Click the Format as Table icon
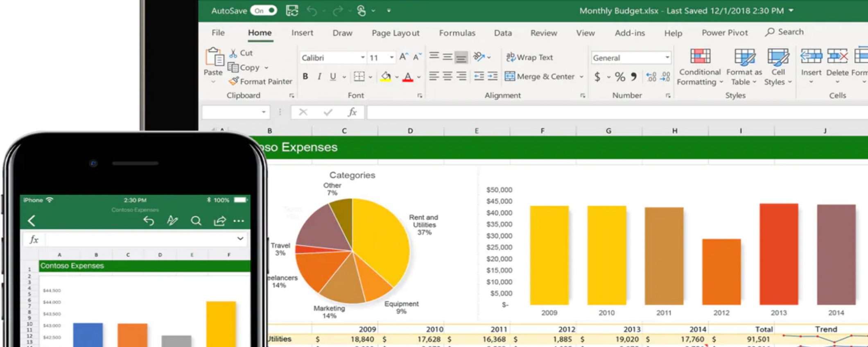This screenshot has width=868, height=347. 744,57
